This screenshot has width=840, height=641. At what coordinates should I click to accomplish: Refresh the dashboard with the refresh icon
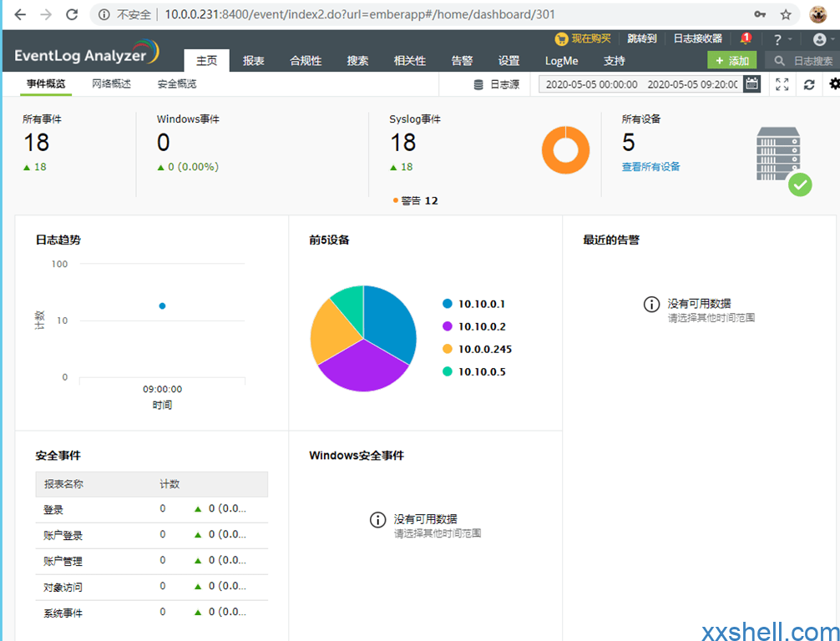808,83
